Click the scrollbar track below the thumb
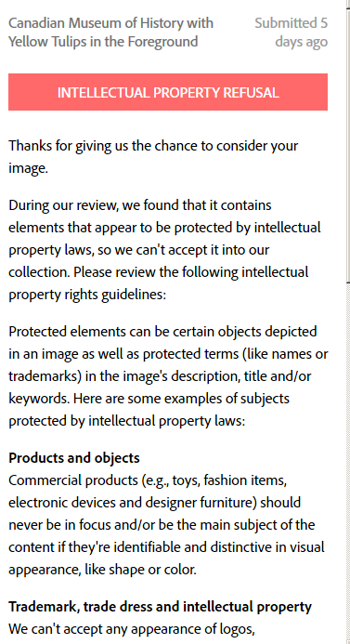The width and height of the screenshot is (350, 644). (x=348, y=464)
